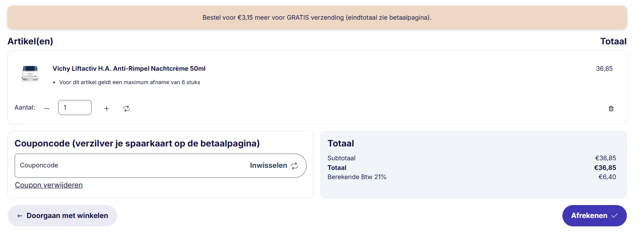Click the checkmark icon on Afrekenen

(x=614, y=216)
